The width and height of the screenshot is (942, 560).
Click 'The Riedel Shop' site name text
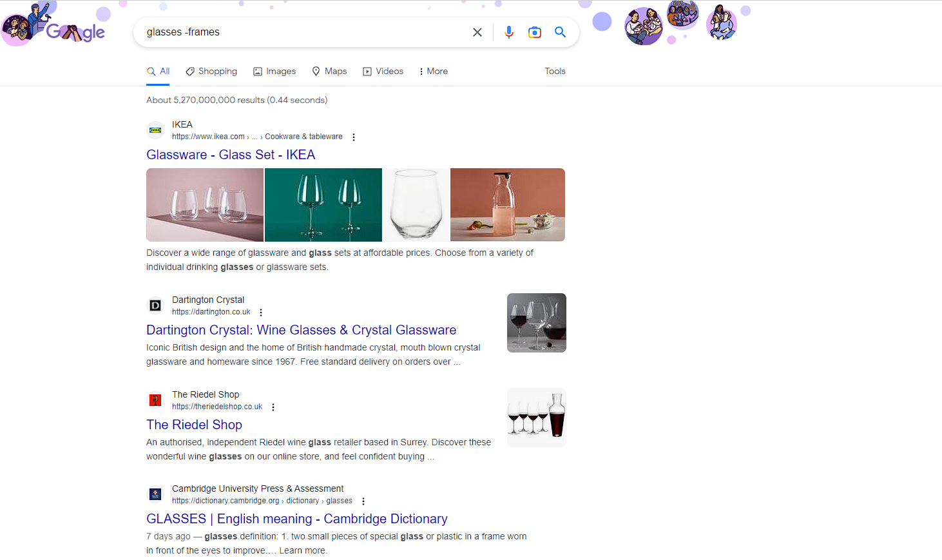pyautogui.click(x=206, y=394)
